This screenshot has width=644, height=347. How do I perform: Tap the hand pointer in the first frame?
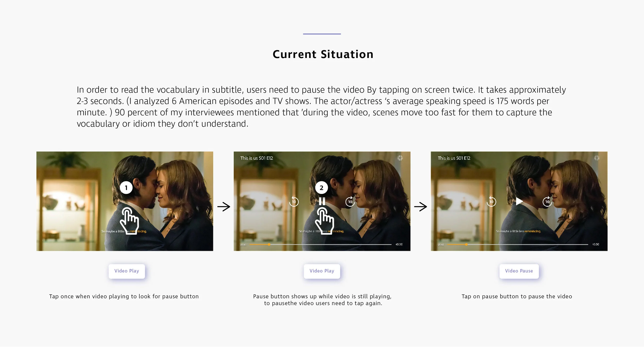click(130, 220)
